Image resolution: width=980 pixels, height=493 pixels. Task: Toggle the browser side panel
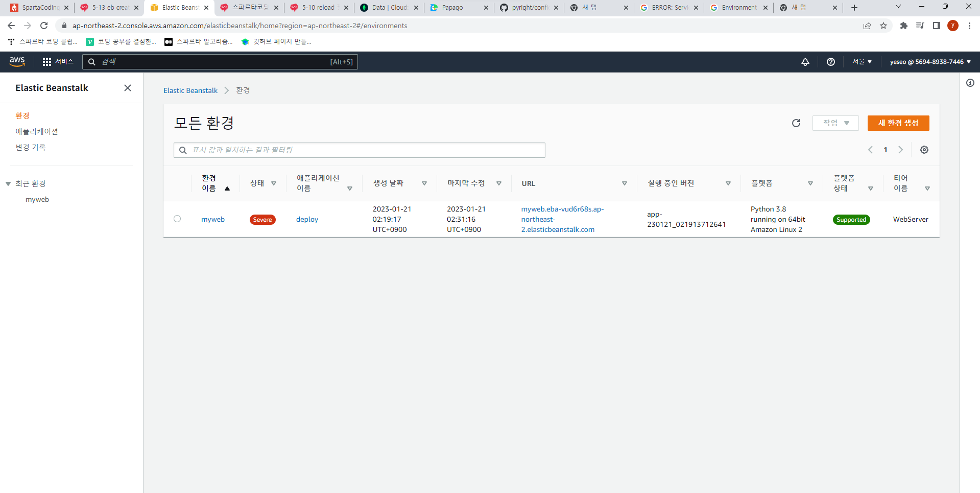tap(937, 26)
